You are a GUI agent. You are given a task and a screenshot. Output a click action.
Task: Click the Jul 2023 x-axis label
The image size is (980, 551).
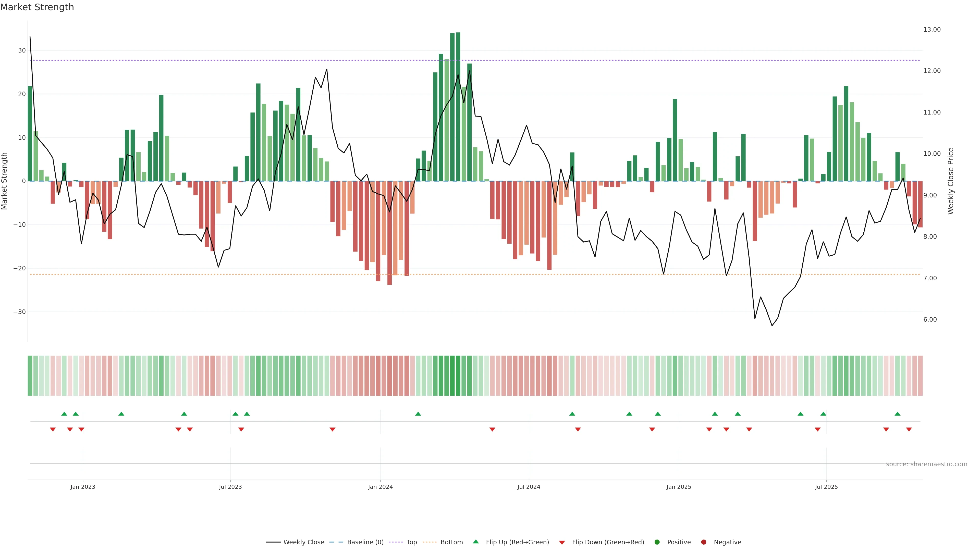(x=230, y=487)
